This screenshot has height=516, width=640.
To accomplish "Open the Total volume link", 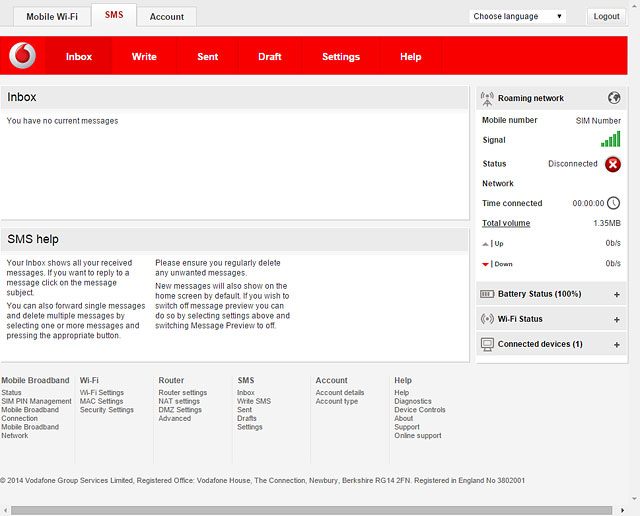I will pyautogui.click(x=506, y=223).
